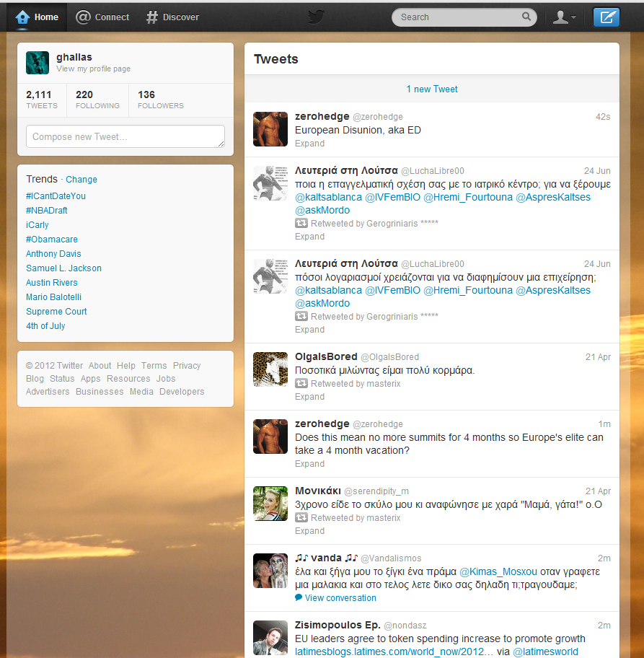Open the #NBADraft trend
The image size is (644, 658).
tap(47, 210)
